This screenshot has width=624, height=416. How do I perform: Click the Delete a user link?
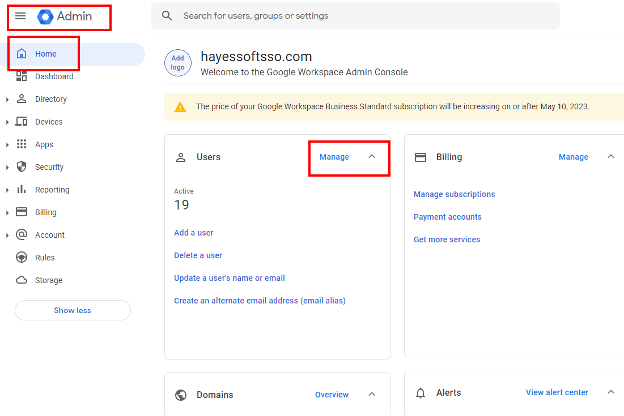tap(198, 255)
